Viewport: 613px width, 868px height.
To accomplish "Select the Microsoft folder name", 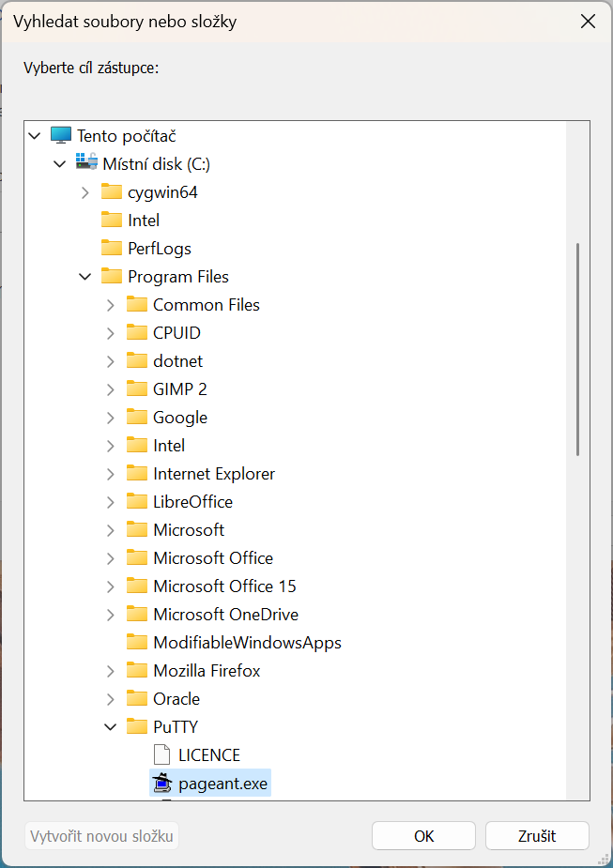I will [x=189, y=530].
